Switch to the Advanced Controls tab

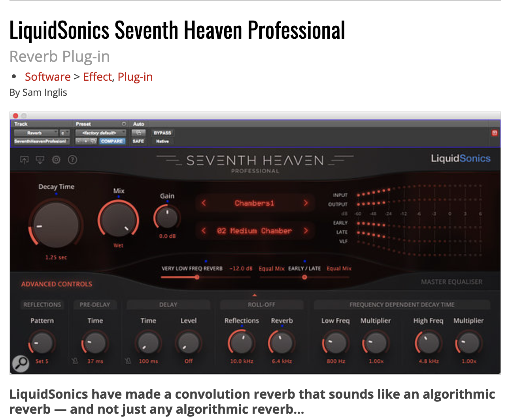pyautogui.click(x=57, y=284)
